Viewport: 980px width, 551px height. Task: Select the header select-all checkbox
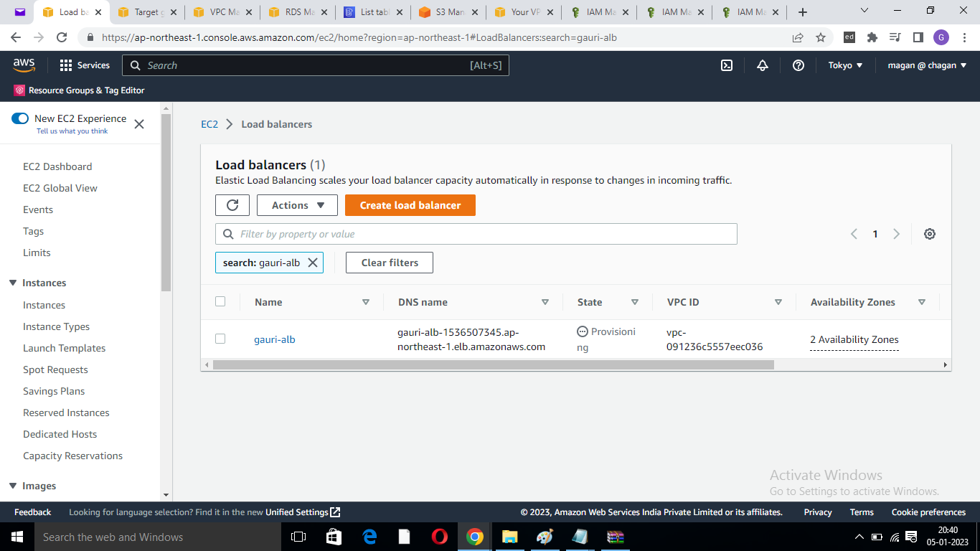pos(220,301)
